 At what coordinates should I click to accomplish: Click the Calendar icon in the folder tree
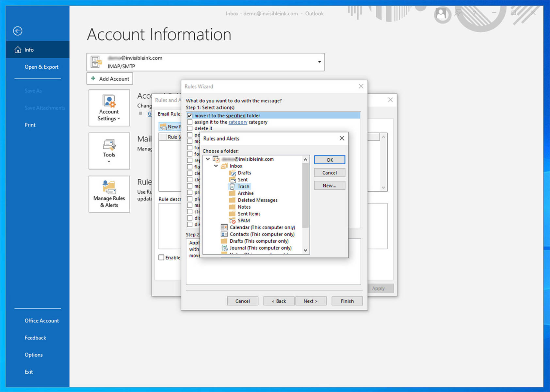(x=224, y=227)
